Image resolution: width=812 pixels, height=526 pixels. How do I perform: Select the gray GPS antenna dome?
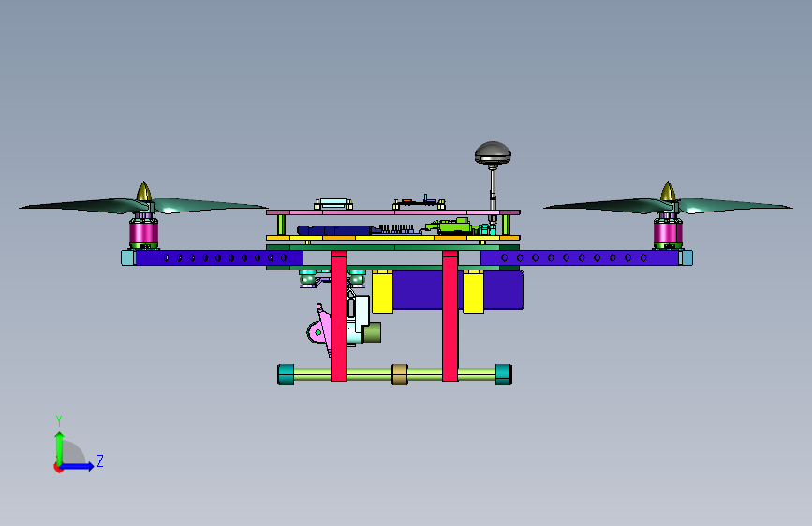(x=493, y=153)
